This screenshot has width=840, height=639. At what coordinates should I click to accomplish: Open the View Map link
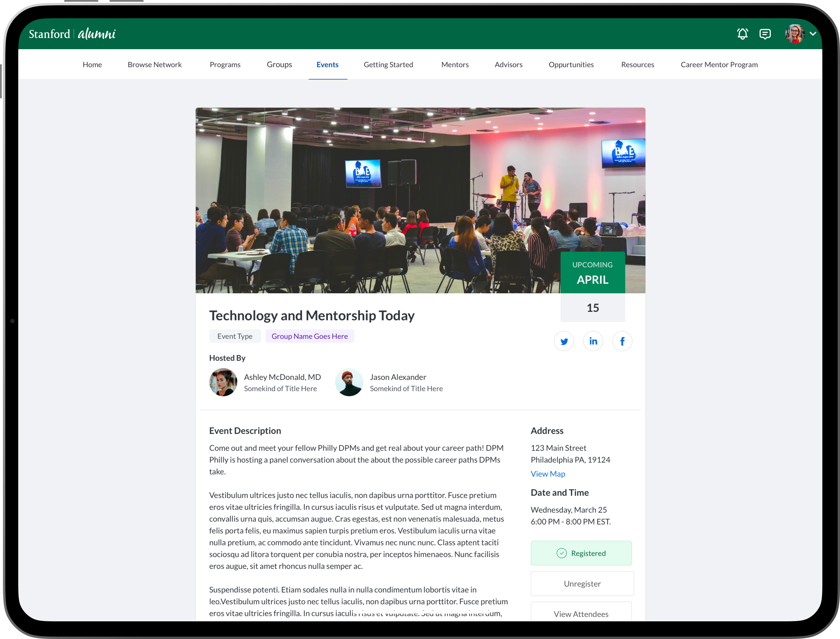point(548,474)
